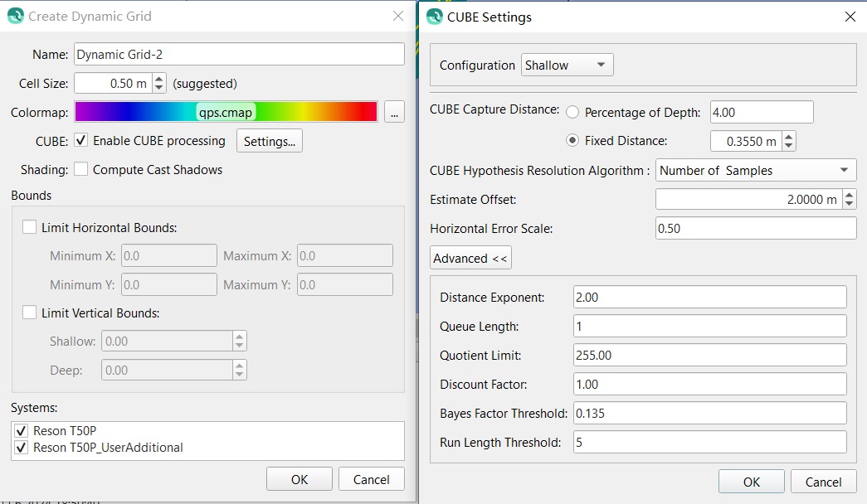Click the Minimum X field
The image size is (867, 504).
tap(169, 255)
